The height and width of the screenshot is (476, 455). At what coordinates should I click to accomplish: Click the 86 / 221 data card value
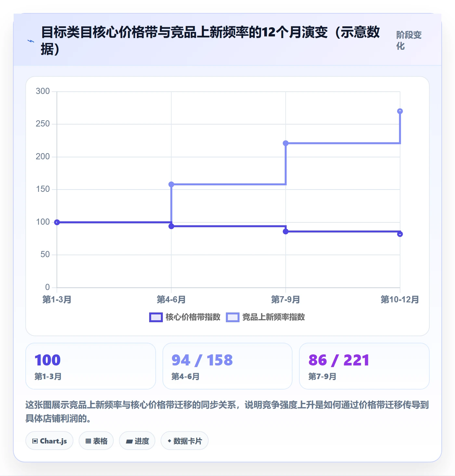click(339, 360)
